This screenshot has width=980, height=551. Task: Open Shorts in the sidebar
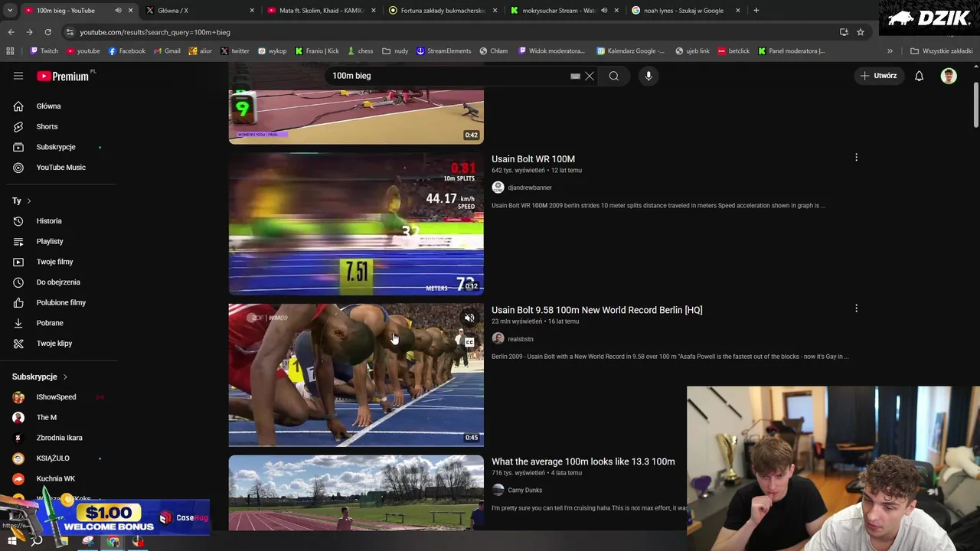(47, 126)
